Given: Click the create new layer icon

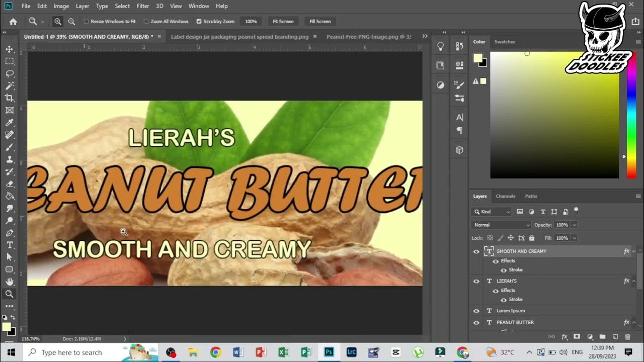Looking at the screenshot, I should coord(615,336).
